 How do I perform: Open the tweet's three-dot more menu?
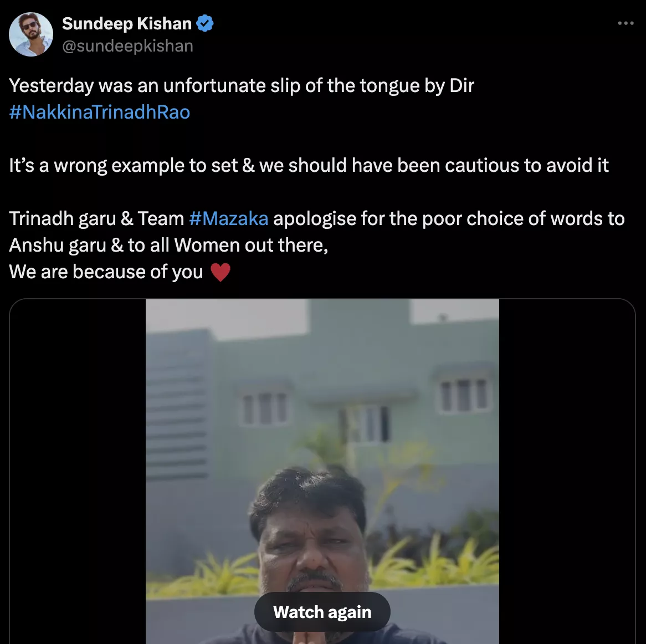pos(626,23)
